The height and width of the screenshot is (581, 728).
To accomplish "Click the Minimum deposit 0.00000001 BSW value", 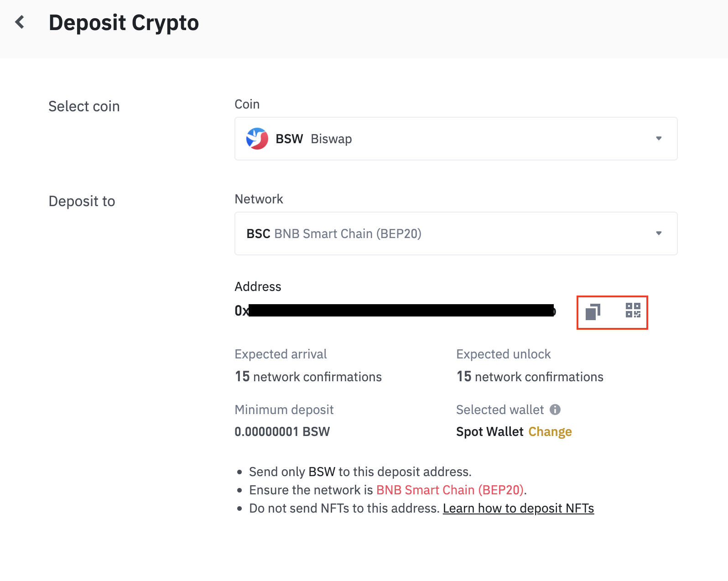I will [x=282, y=431].
